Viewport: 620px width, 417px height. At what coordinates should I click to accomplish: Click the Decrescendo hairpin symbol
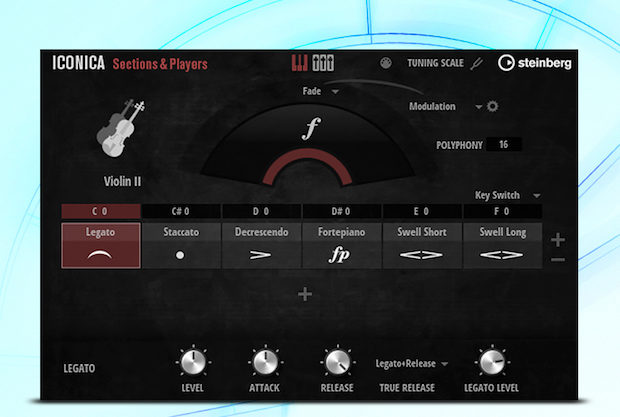coord(261,255)
